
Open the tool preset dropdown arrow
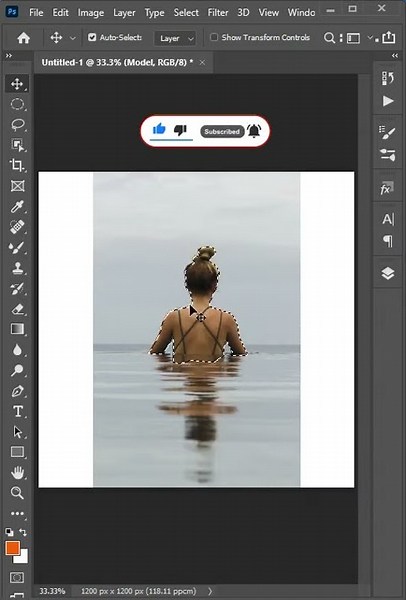tap(73, 38)
